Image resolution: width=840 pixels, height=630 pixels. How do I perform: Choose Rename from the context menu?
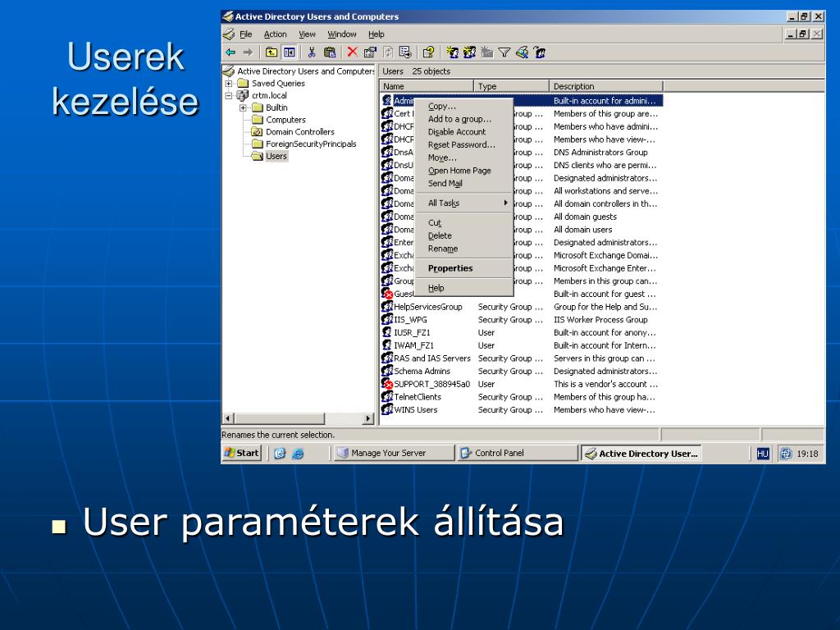coord(463,249)
